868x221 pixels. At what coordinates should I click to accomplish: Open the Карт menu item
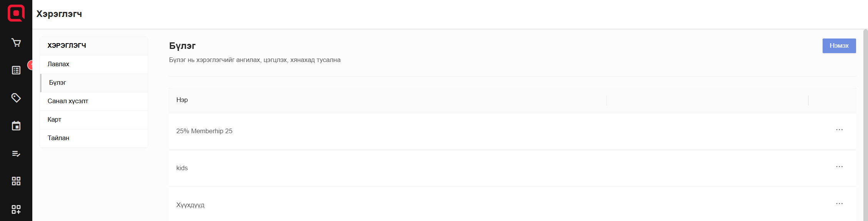pyautogui.click(x=55, y=120)
